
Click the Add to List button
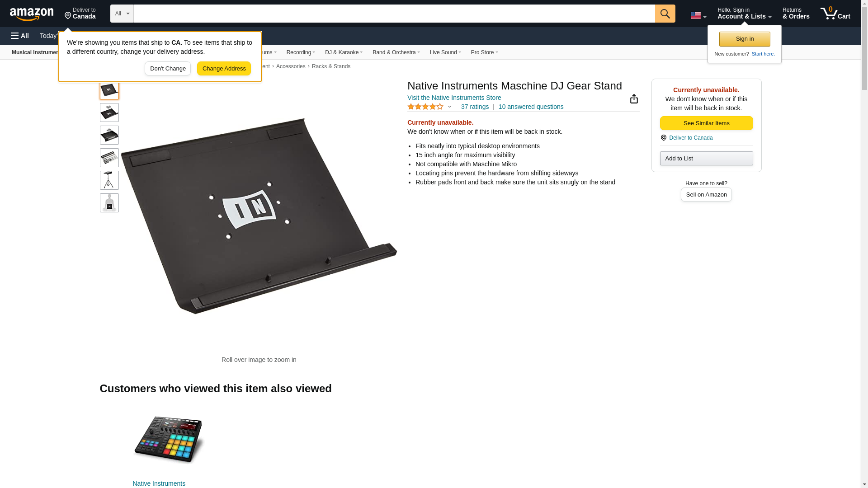(706, 158)
